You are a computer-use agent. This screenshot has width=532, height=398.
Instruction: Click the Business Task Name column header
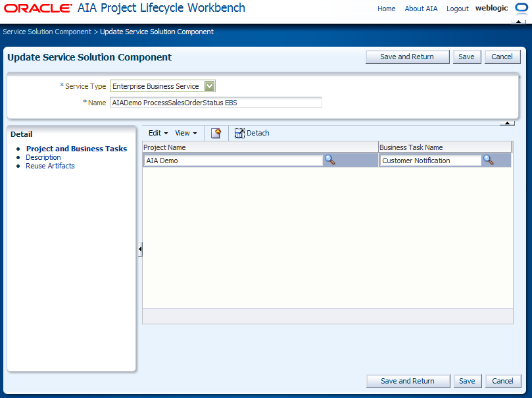click(445, 147)
